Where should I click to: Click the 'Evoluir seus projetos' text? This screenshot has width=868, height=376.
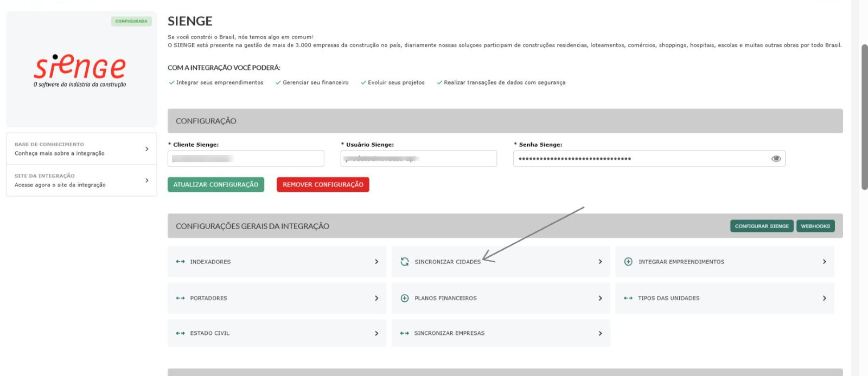tap(396, 82)
